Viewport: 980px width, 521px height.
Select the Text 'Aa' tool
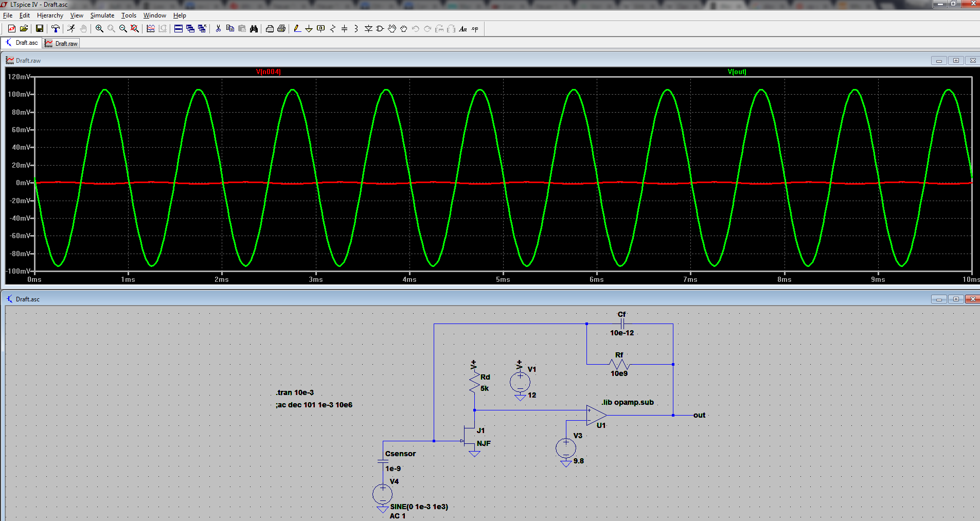click(463, 29)
